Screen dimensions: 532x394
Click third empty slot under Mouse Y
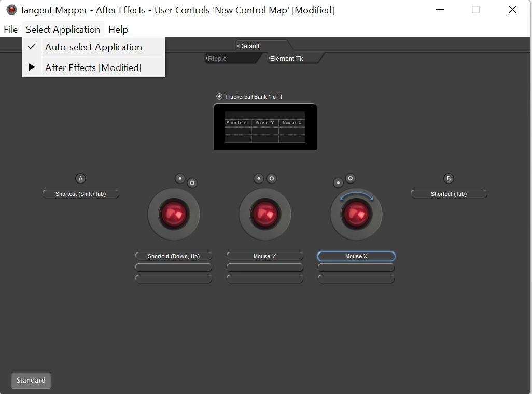(x=264, y=279)
